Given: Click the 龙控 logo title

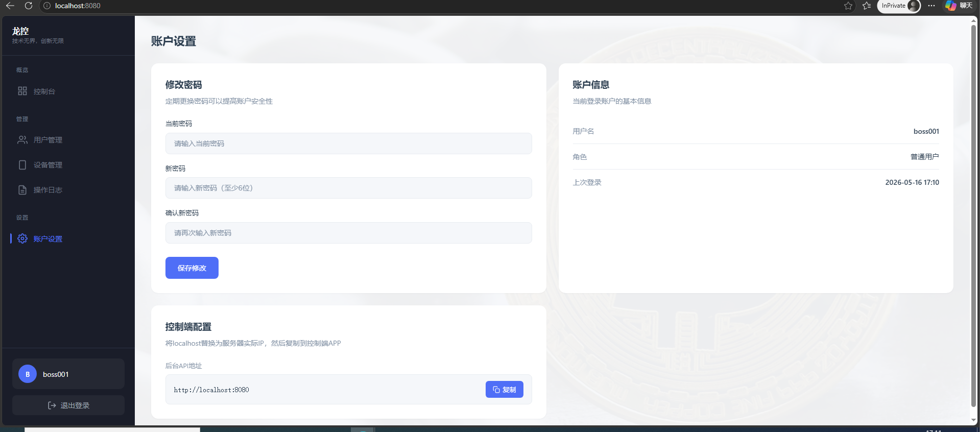Looking at the screenshot, I should click(x=20, y=31).
